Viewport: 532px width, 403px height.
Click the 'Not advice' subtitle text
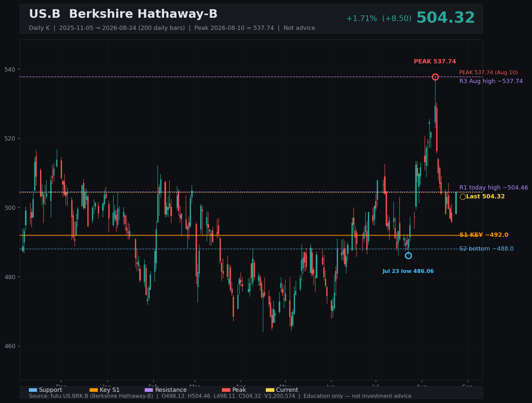tap(299, 28)
